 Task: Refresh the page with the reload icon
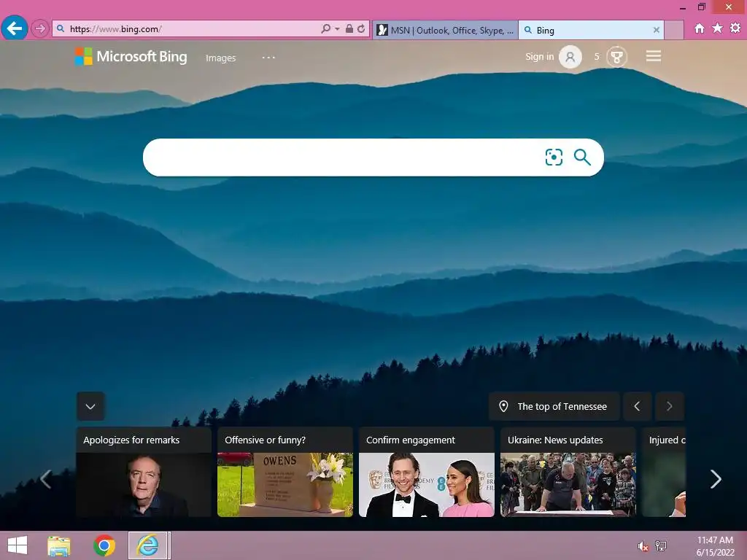(361, 28)
